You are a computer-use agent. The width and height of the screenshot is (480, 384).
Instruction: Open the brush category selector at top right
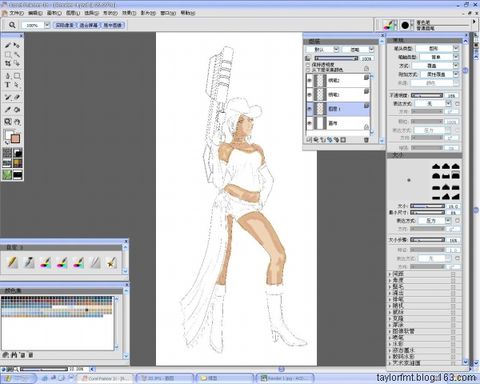[x=389, y=25]
